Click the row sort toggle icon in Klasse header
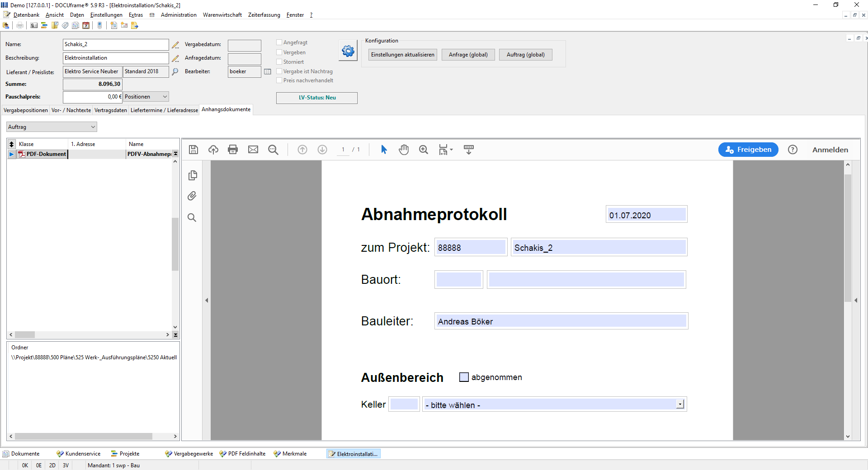868x470 pixels. click(12, 144)
